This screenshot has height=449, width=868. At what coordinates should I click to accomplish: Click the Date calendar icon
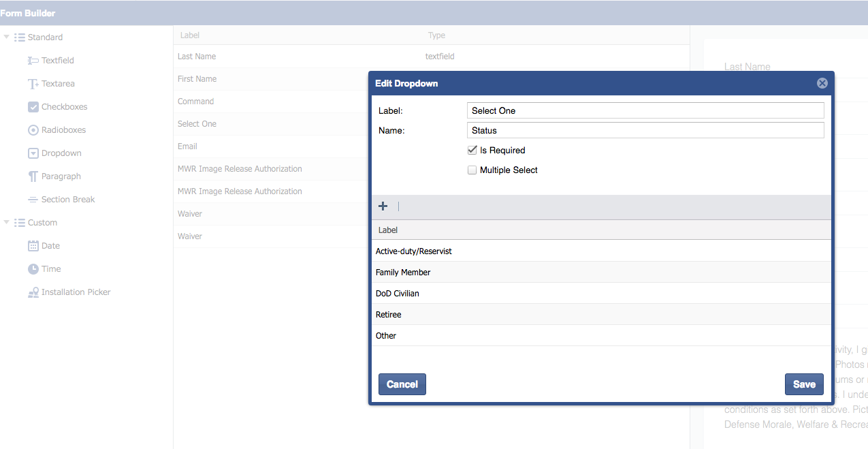click(33, 246)
